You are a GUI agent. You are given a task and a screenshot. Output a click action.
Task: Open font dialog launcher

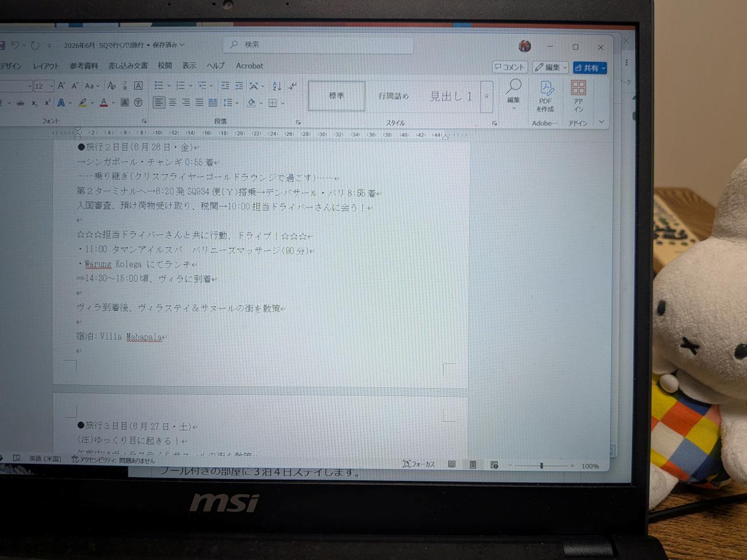(144, 121)
